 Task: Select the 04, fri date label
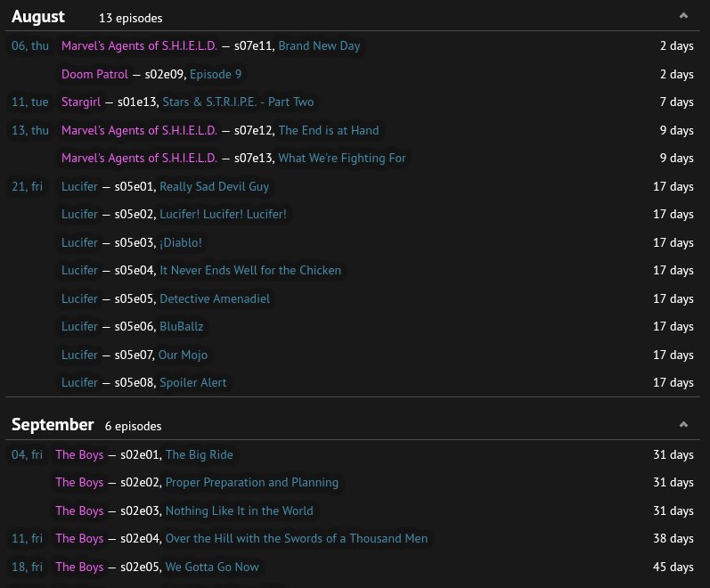click(27, 455)
